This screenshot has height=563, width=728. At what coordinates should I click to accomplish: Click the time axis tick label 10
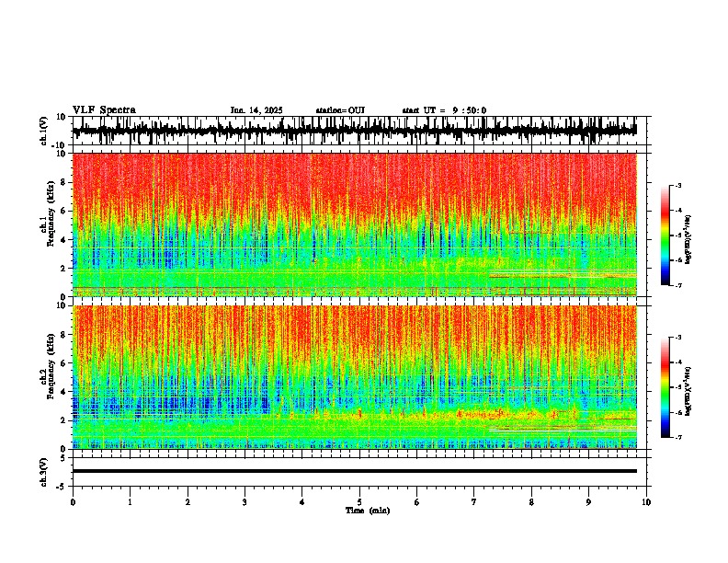pos(646,502)
